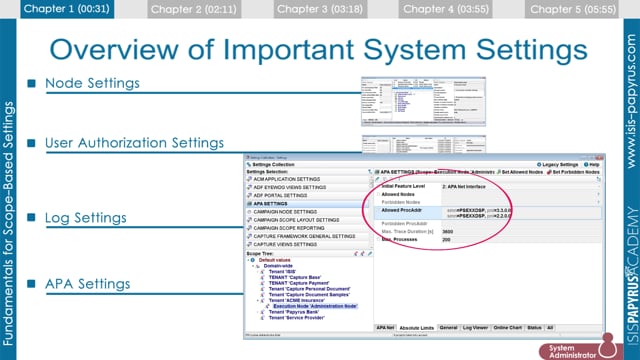Select CAMPAIGN NODE SETTINGS entry
Image resolution: width=640 pixels, height=360 pixels.
tap(285, 212)
